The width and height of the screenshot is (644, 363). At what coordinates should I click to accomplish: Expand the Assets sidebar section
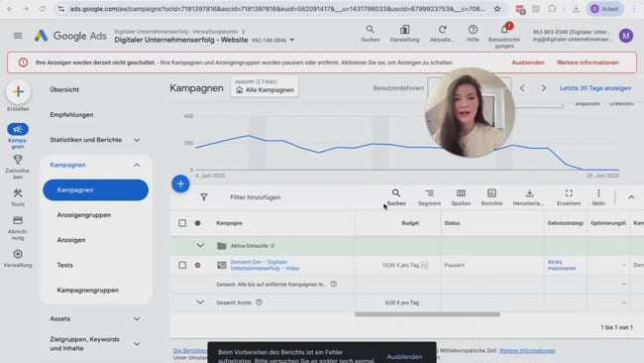(137, 319)
